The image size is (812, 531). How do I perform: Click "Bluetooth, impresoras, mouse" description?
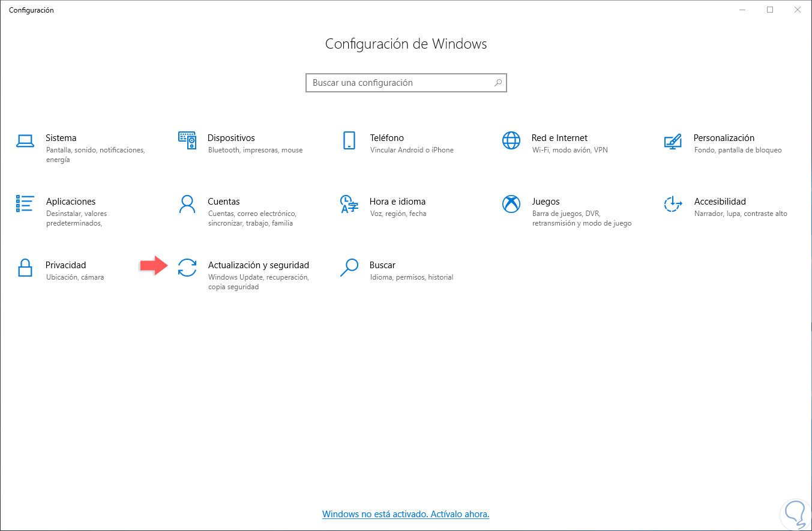pyautogui.click(x=256, y=150)
